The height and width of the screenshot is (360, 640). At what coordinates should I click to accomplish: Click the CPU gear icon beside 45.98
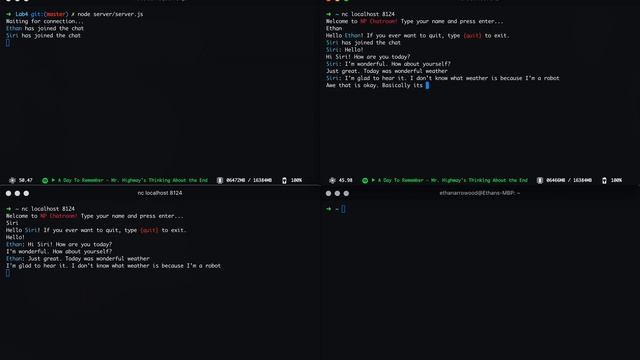click(x=332, y=180)
